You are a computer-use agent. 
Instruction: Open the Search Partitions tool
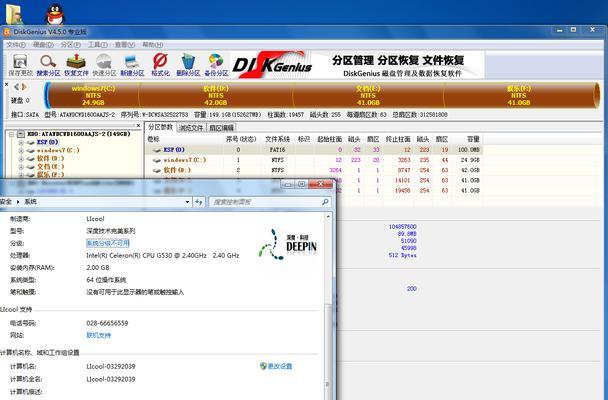pyautogui.click(x=48, y=65)
